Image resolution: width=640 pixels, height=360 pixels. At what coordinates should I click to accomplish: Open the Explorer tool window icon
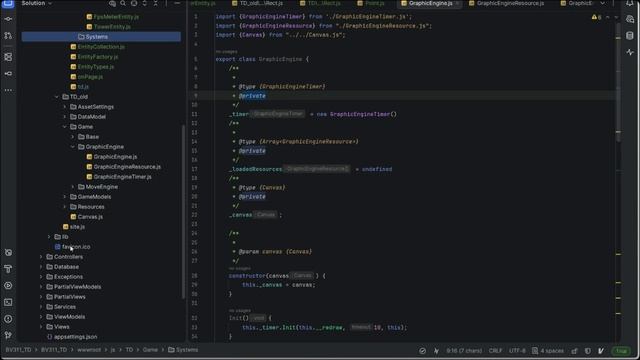pos(8,4)
